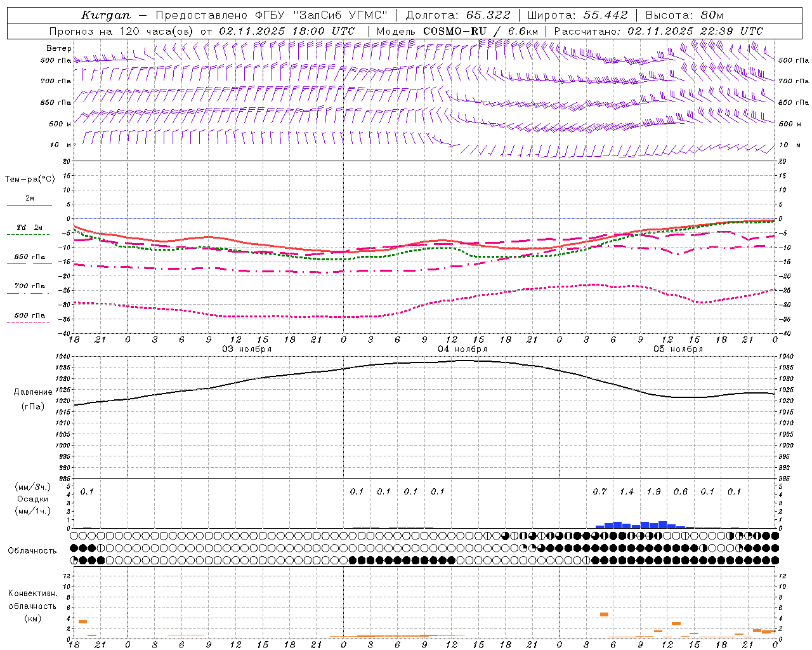Image resolution: width=812 pixels, height=650 pixels.
Task: Click the "Ветер" wind panel label
Action: (58, 48)
